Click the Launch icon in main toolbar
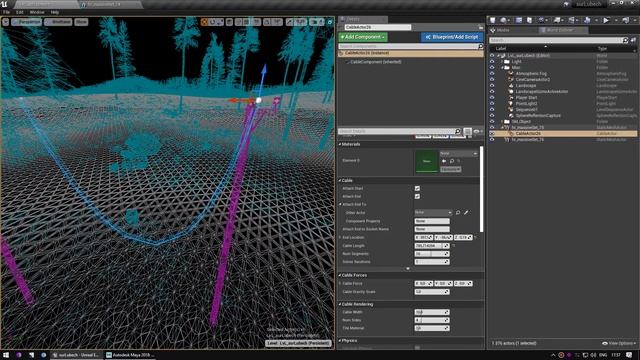The height and width of the screenshot is (360, 640). coord(625,20)
